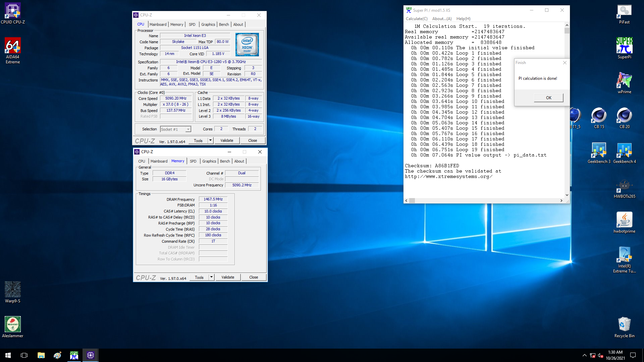Click the taskbar clock showing 1:30 AM
This screenshot has height=362, width=644.
[x=615, y=355]
